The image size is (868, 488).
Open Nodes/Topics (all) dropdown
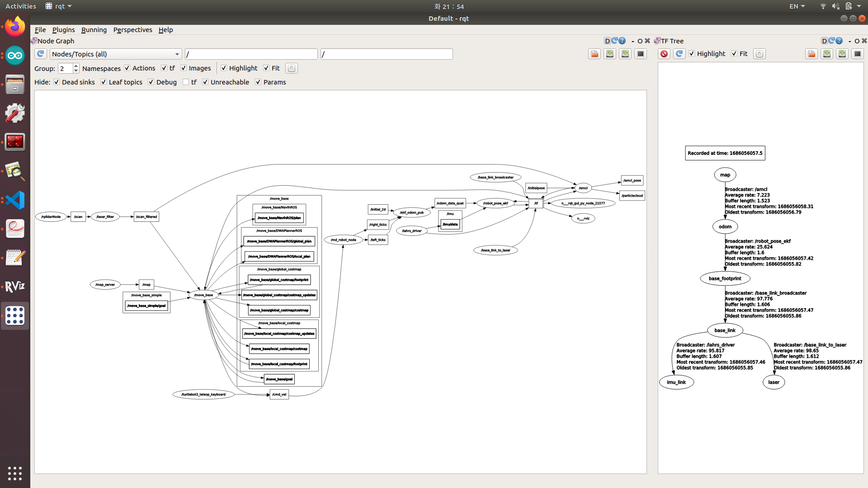click(x=115, y=54)
